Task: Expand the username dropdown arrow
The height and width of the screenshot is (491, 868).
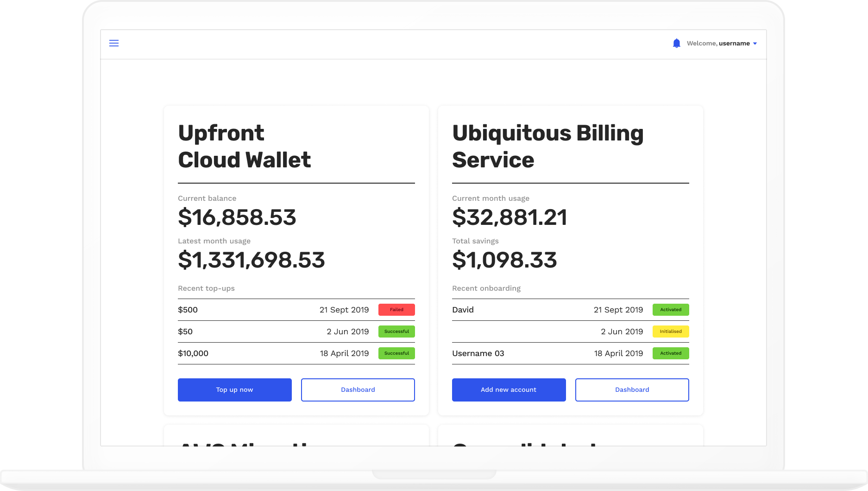Action: click(755, 44)
